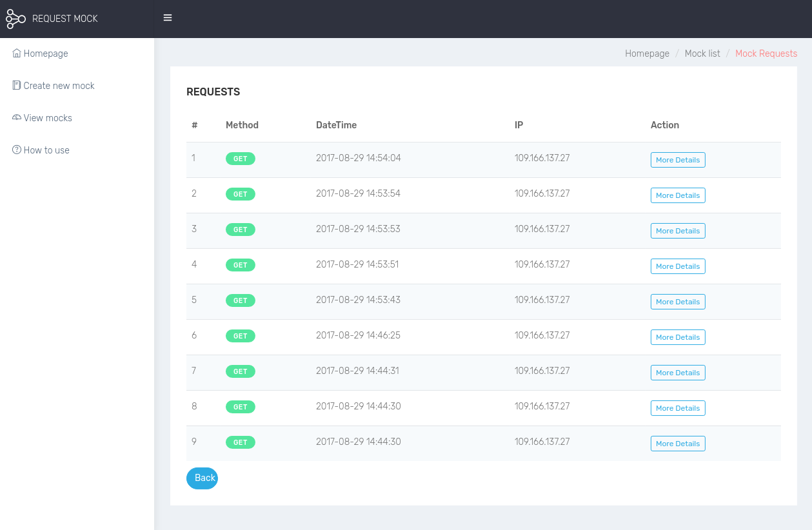Click the Method column header
The width and height of the screenshot is (812, 530).
tap(242, 125)
